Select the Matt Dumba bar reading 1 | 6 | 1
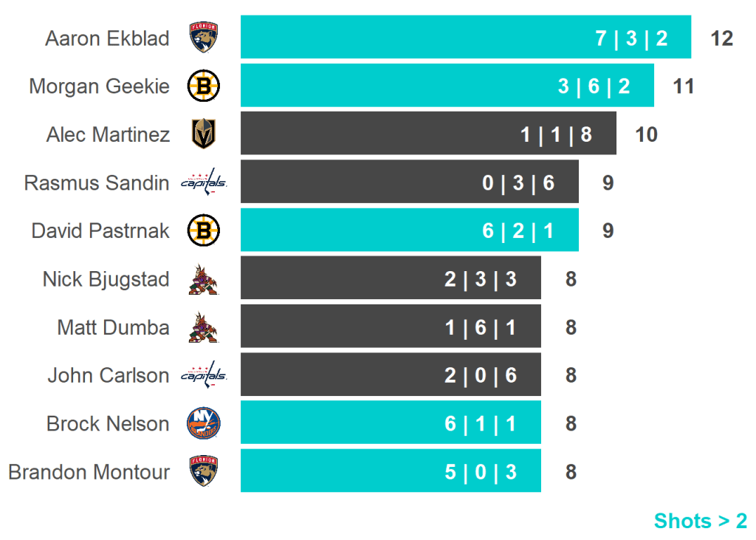This screenshot has width=756, height=540. (391, 327)
